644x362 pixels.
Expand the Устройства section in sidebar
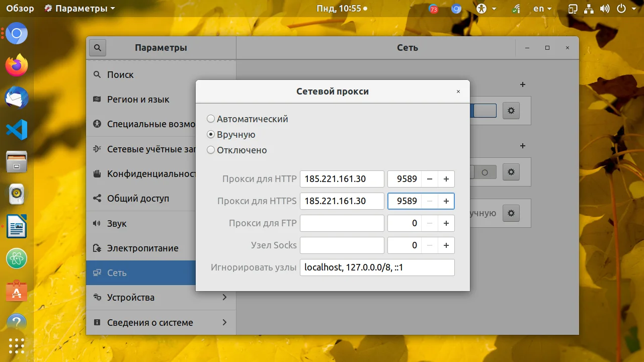point(161,298)
